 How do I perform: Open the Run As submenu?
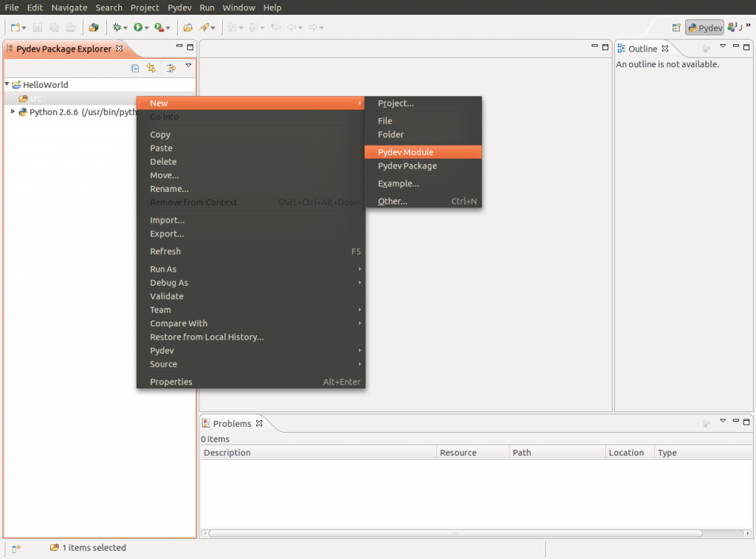[251, 269]
